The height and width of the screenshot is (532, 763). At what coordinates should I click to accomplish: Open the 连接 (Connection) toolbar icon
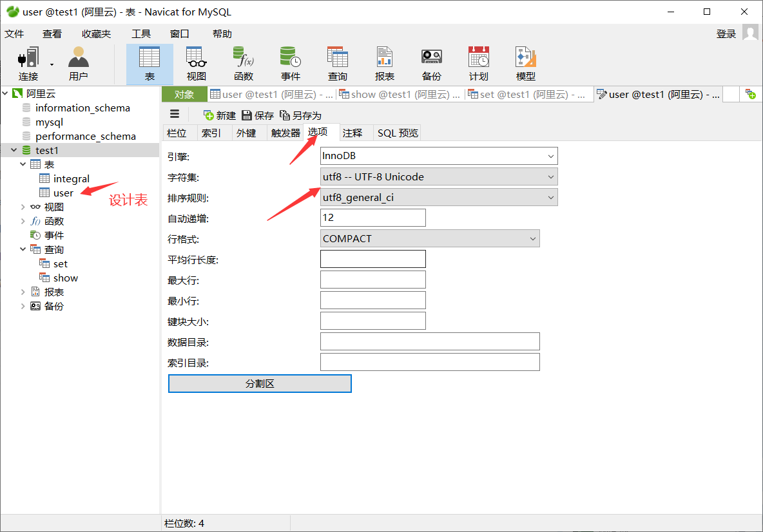coord(28,64)
